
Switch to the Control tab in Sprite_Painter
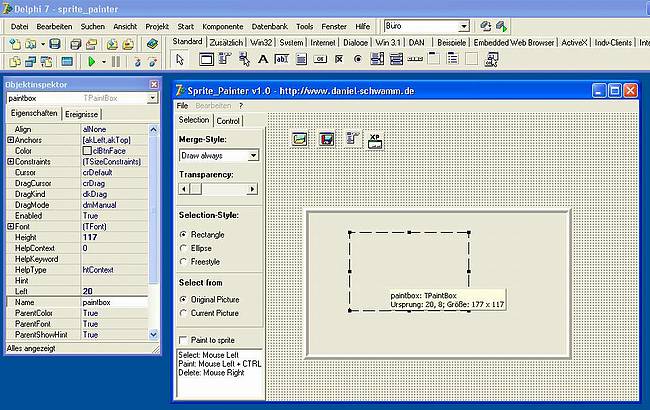(x=228, y=121)
